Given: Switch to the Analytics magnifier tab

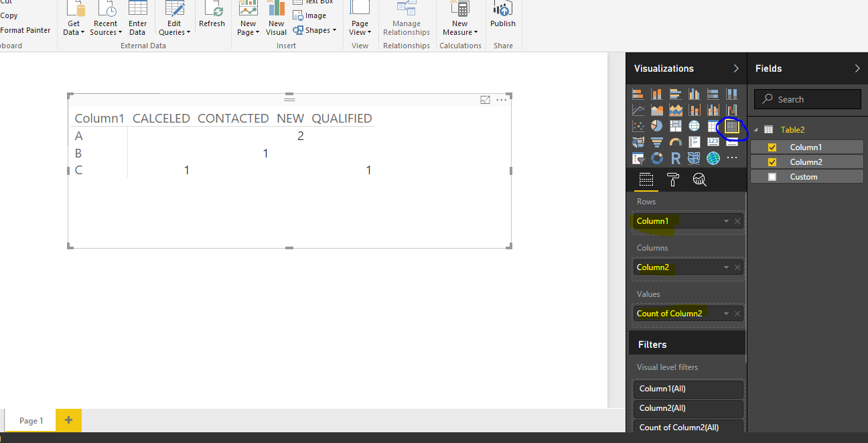Looking at the screenshot, I should (699, 180).
